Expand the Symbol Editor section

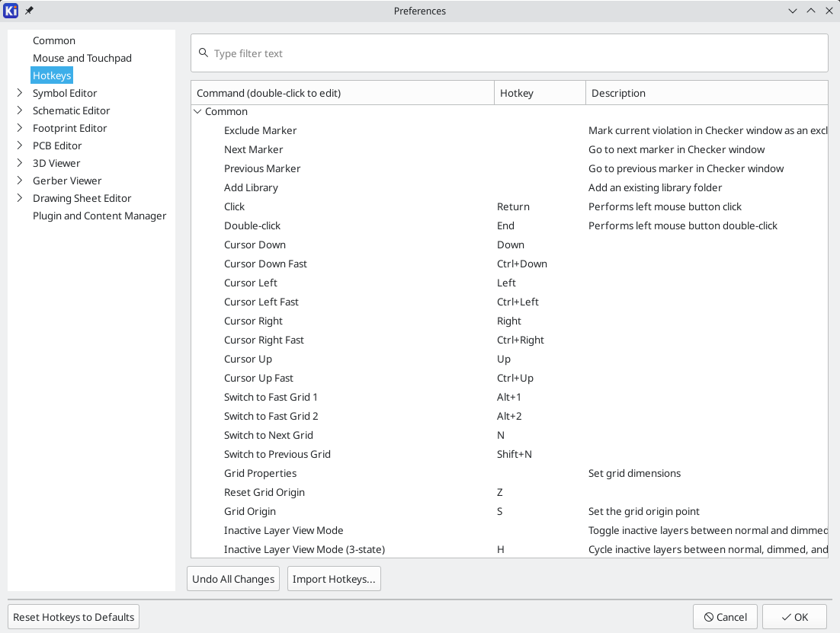coord(21,93)
